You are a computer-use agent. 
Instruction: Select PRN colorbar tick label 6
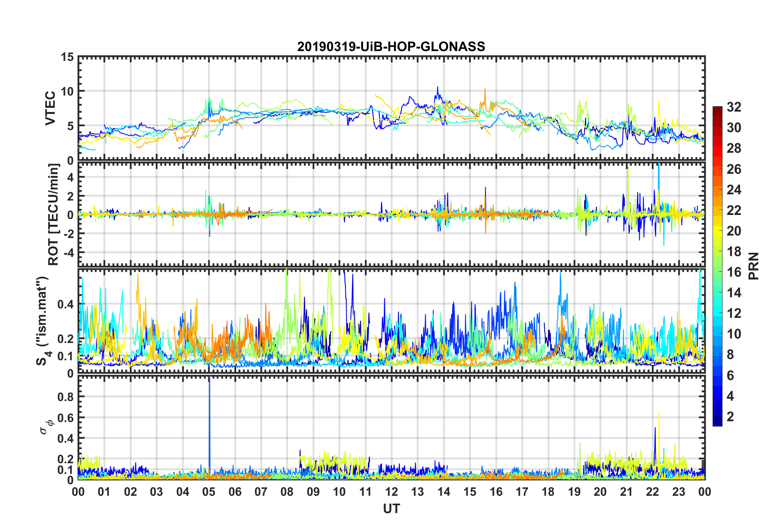[731, 376]
